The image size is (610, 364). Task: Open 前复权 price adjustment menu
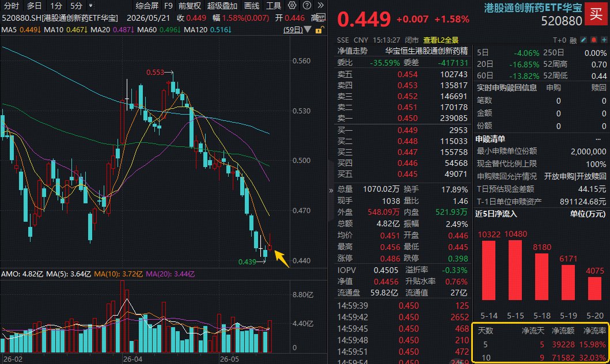pyautogui.click(x=190, y=6)
